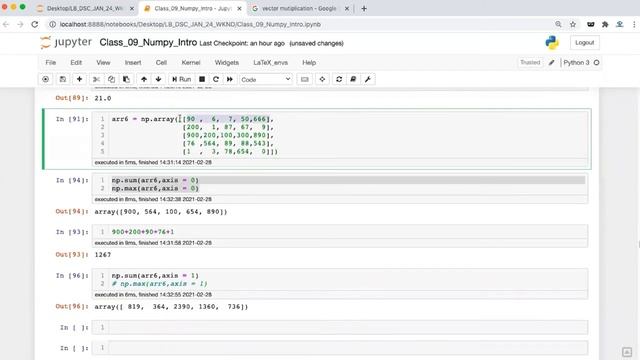Cut selected cells with scissors icon
640x360 pixels.
click(96, 79)
